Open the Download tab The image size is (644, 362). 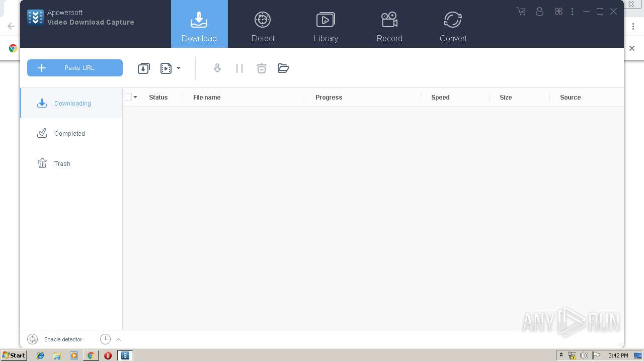click(x=199, y=24)
